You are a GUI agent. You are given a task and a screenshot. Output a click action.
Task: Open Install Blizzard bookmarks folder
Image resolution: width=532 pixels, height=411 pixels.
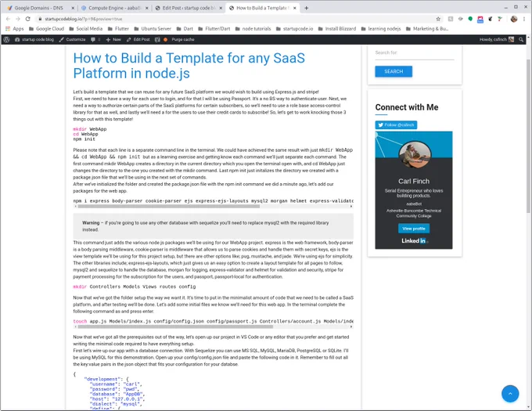337,29
